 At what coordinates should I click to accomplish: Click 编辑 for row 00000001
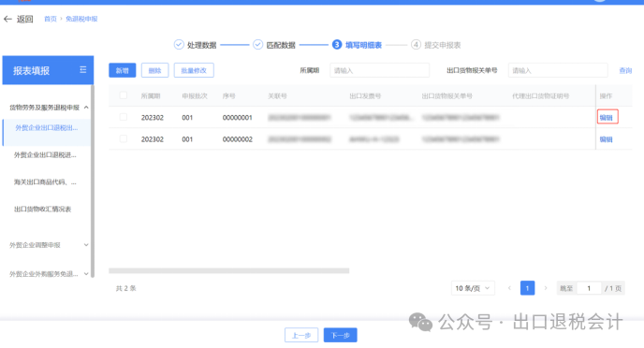coord(607,118)
